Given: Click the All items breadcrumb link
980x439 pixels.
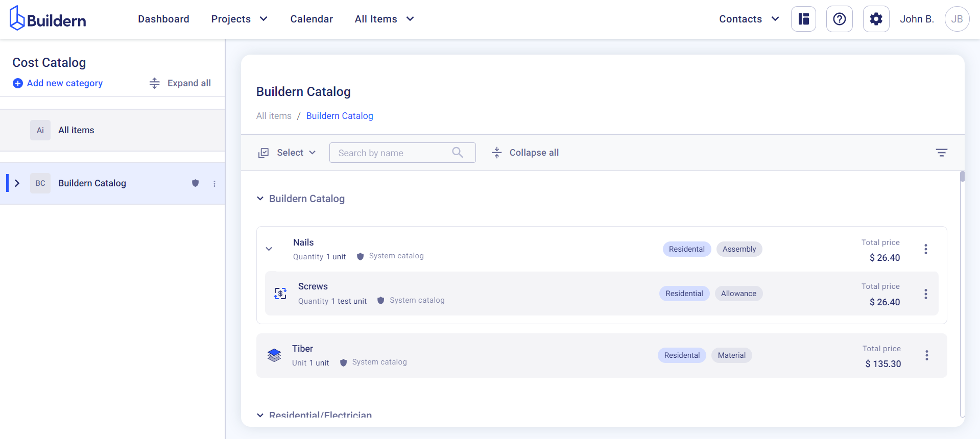Looking at the screenshot, I should click(x=274, y=116).
